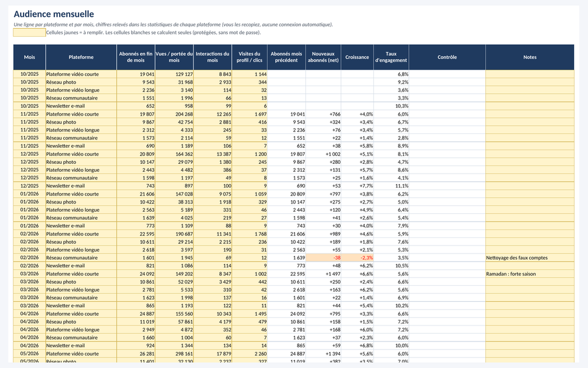Screen dimensions: 588x368
Task: Click the +1 497 new subscribers cell
Action: click(x=323, y=274)
